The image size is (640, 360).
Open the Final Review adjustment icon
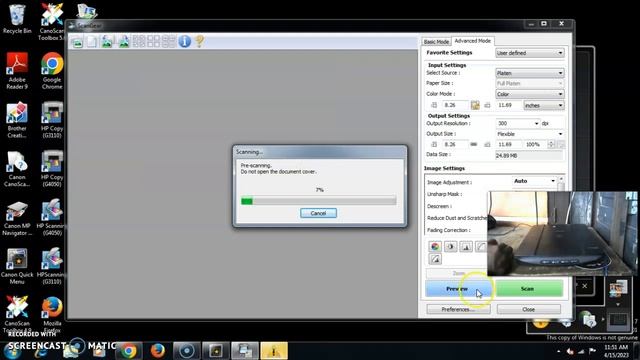(x=435, y=259)
